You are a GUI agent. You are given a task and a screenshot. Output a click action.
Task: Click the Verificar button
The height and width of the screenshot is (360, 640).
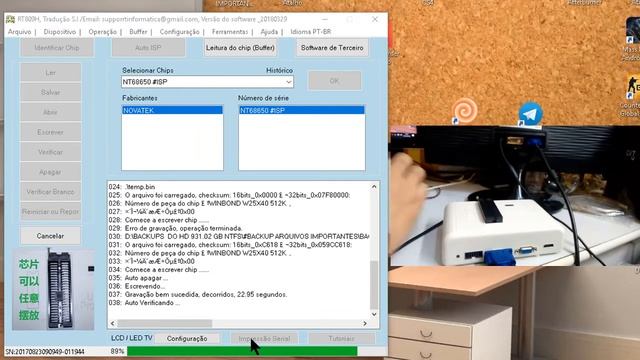coord(50,152)
